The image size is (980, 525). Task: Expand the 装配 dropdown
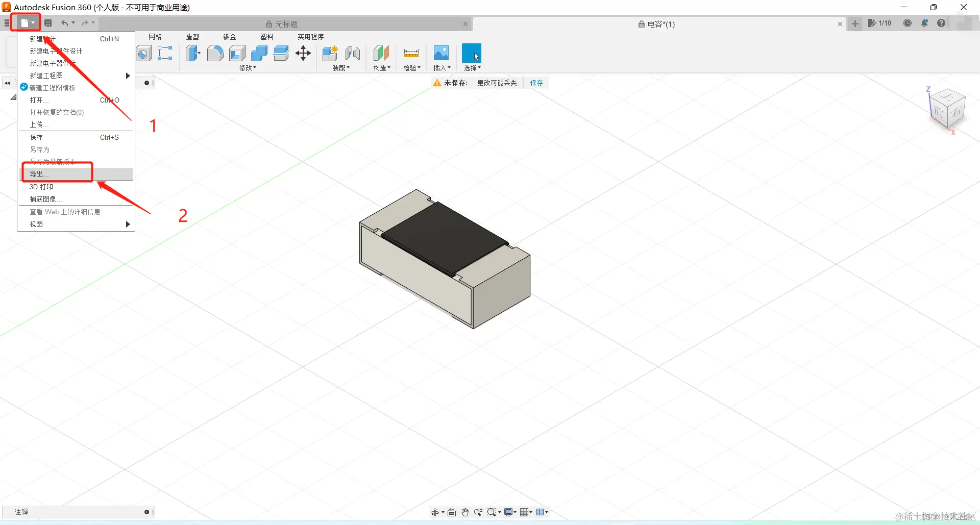tap(341, 68)
